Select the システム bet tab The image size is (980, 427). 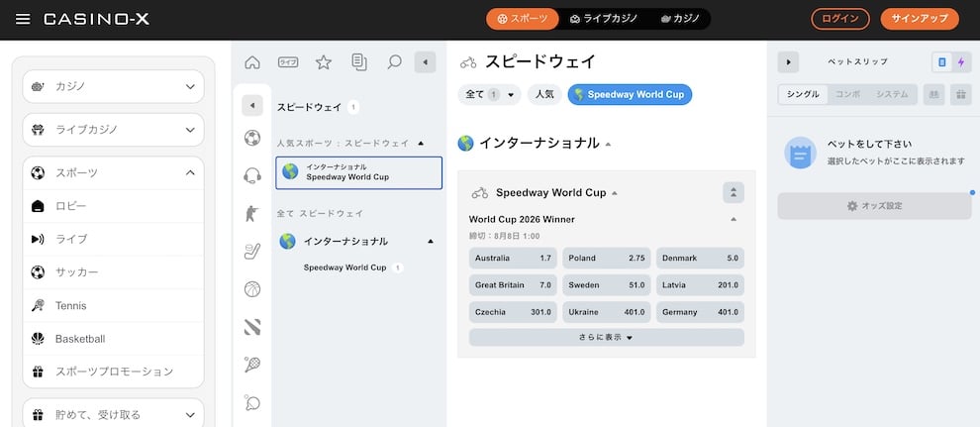892,94
